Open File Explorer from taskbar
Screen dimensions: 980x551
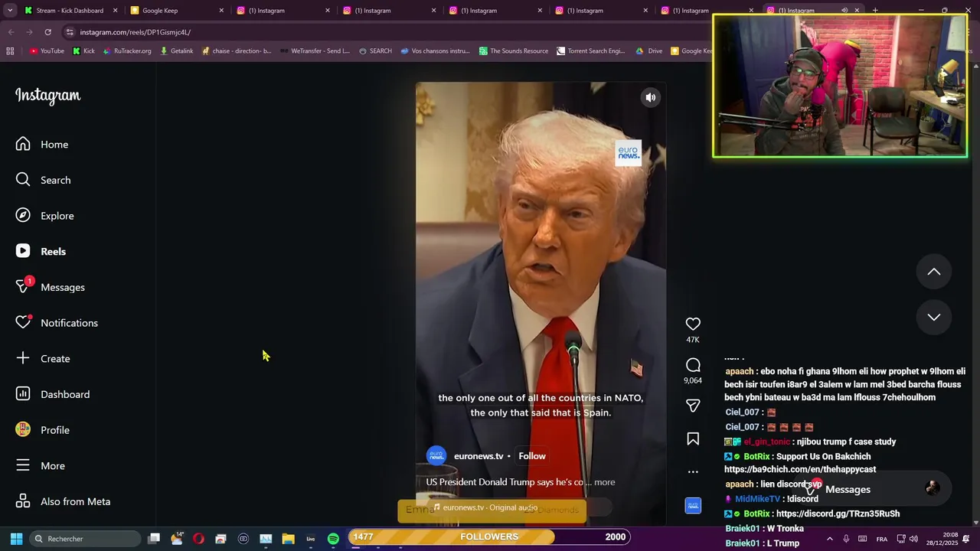pyautogui.click(x=288, y=539)
